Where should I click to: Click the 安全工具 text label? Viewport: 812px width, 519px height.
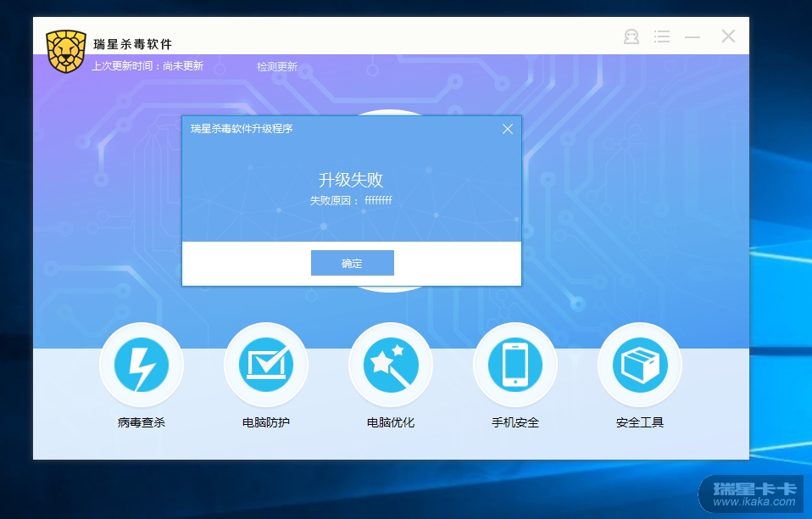click(x=640, y=422)
